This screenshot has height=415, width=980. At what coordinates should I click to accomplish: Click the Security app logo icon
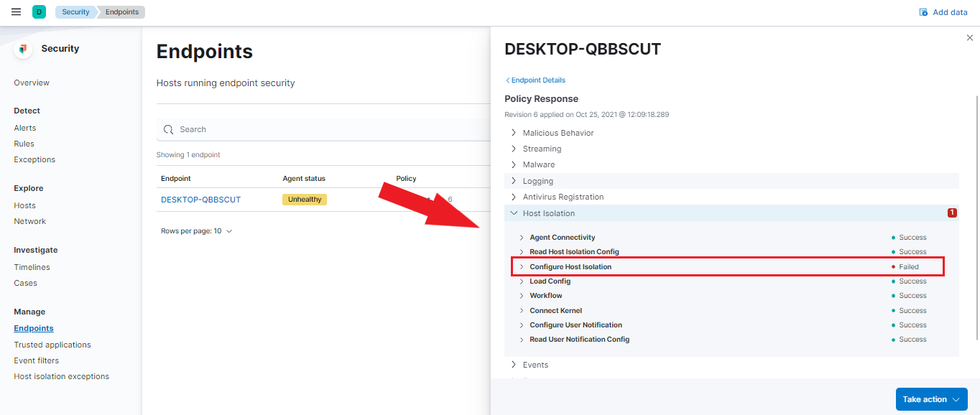click(x=23, y=49)
